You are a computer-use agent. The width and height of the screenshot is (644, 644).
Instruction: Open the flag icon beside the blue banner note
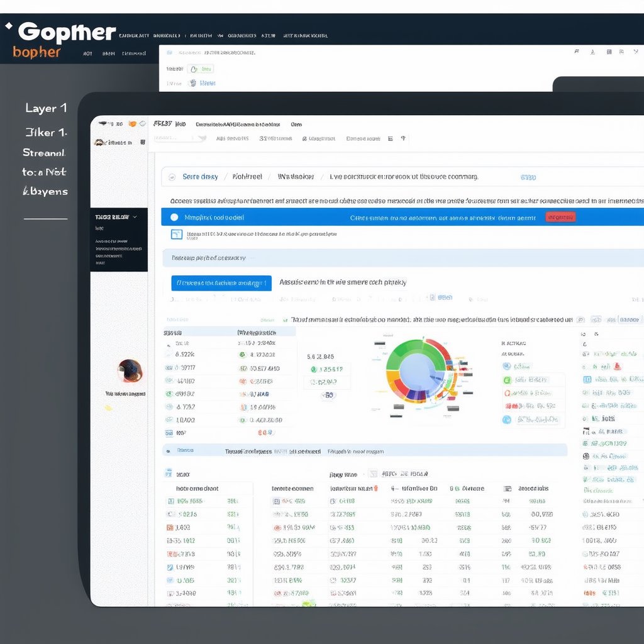(x=177, y=234)
